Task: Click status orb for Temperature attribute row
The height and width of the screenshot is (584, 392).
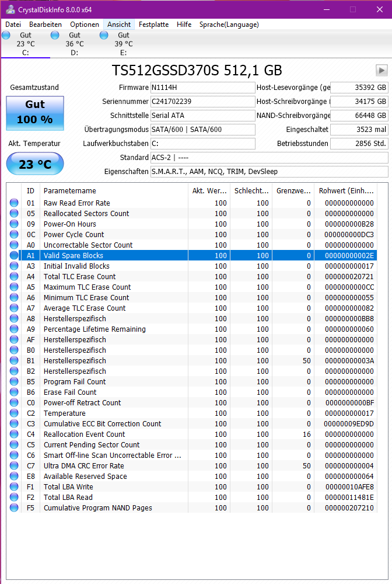Action: tap(14, 413)
